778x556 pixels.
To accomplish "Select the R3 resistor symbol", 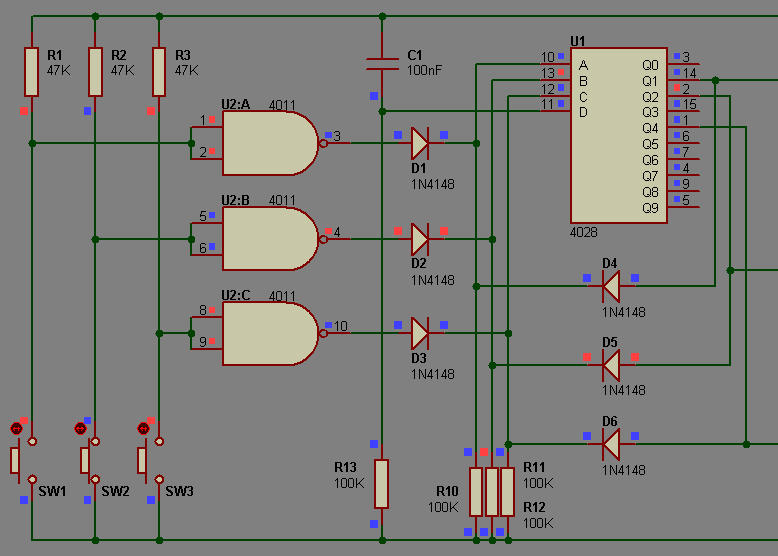I will [159, 72].
